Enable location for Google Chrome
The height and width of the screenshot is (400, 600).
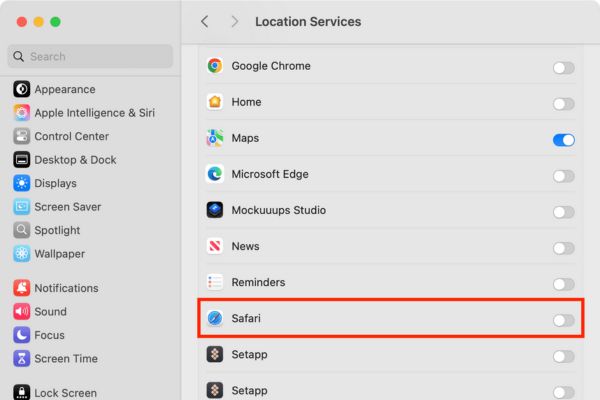563,68
